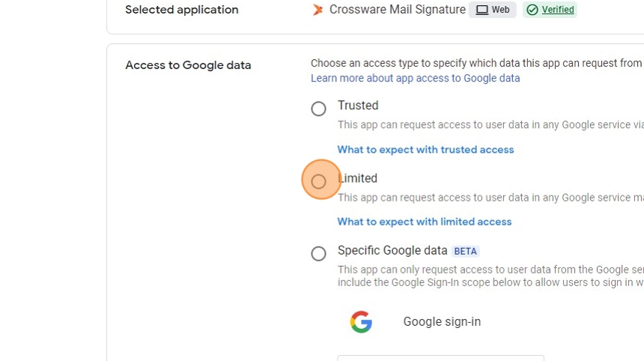
Task: Select the Specific Google data radio option
Action: click(x=318, y=254)
